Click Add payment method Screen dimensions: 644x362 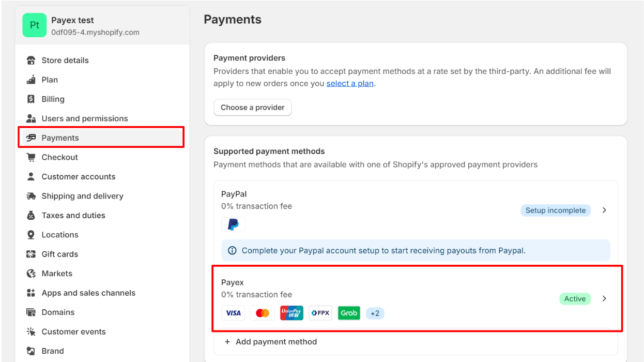pyautogui.click(x=271, y=342)
